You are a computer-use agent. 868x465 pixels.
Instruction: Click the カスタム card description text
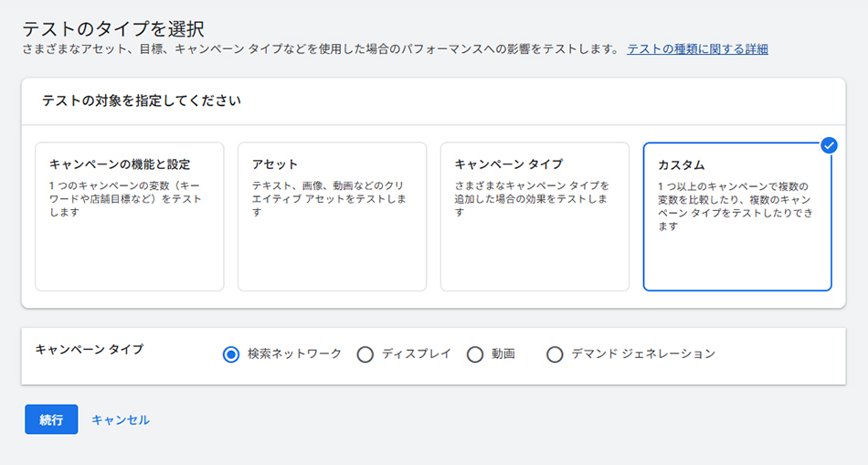[735, 206]
